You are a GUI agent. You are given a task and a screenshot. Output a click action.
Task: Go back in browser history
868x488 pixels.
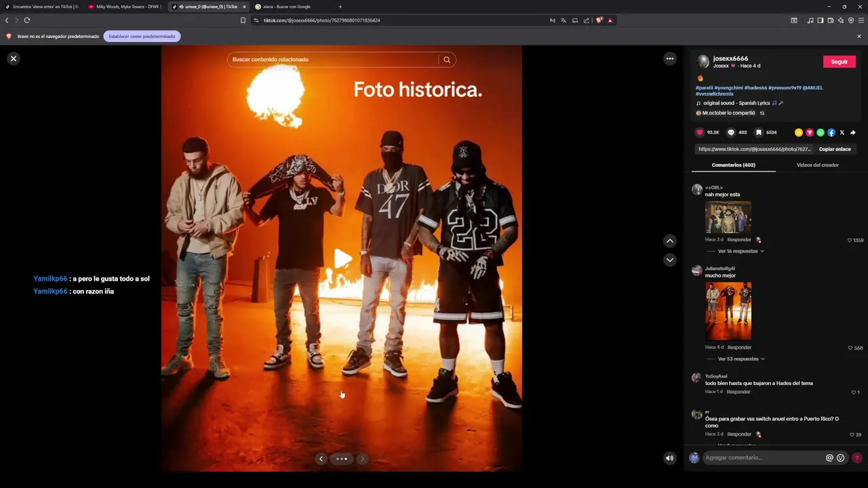click(7, 20)
